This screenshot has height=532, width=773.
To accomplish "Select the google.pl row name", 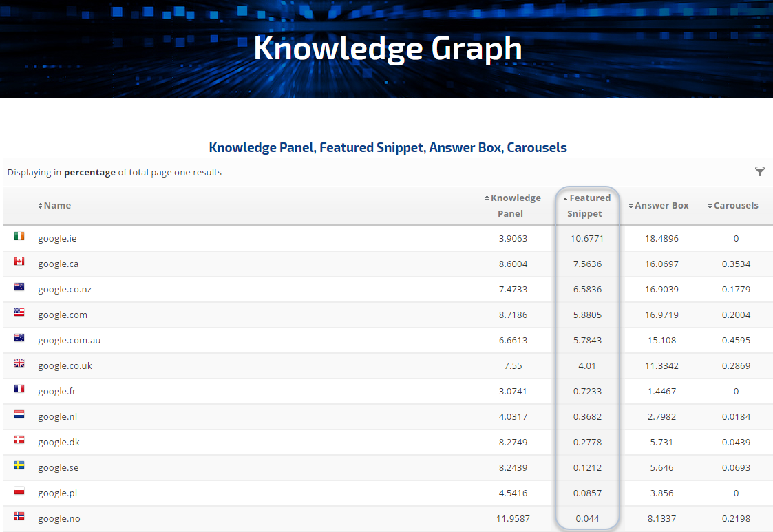I will point(57,493).
